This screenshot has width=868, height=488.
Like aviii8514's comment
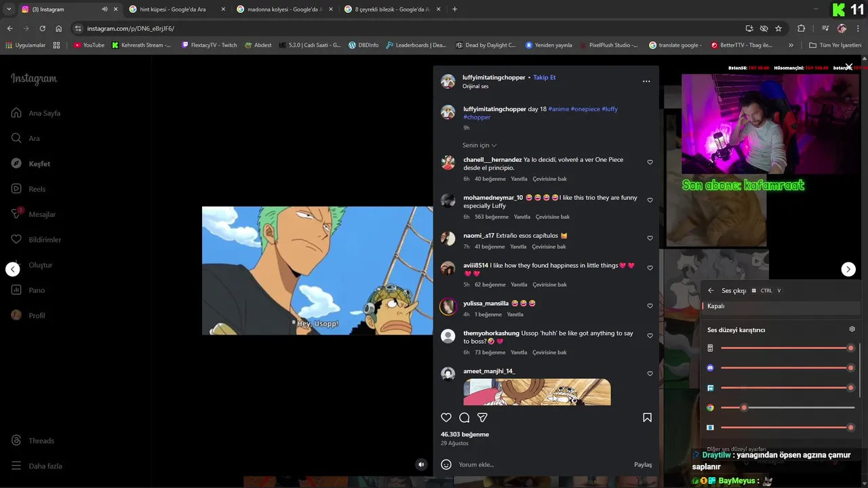[x=650, y=268]
